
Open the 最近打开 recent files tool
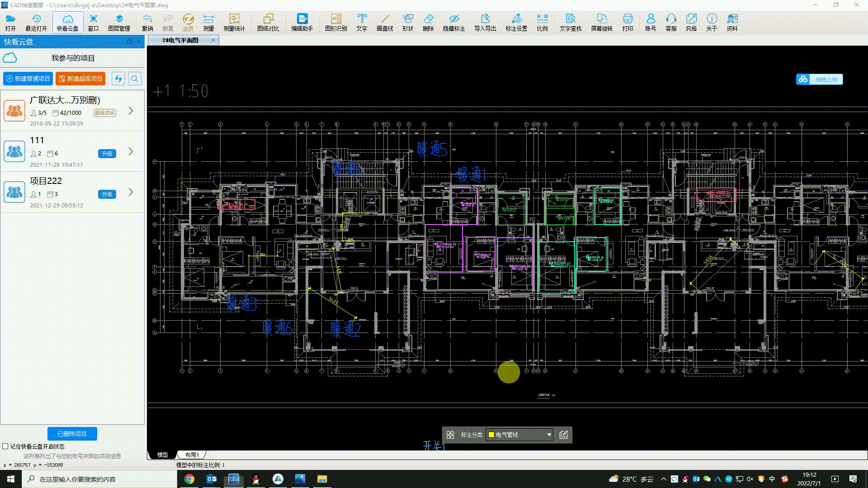point(36,22)
